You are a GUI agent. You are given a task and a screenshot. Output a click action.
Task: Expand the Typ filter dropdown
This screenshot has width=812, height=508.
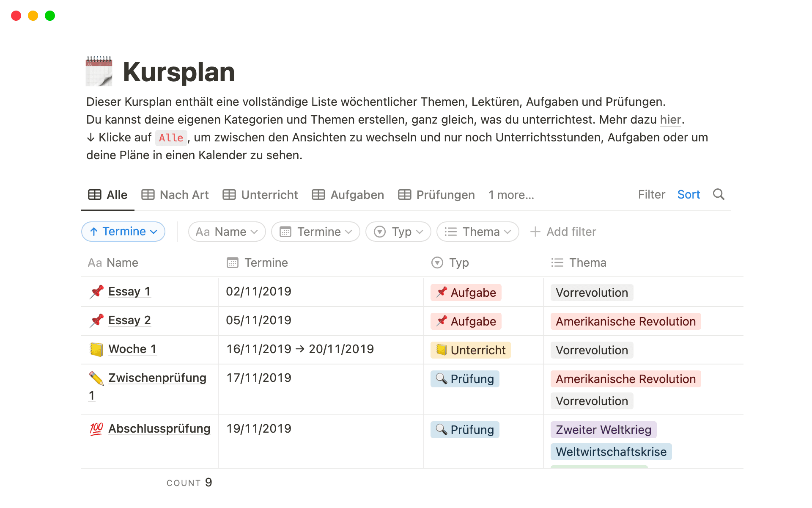click(x=398, y=232)
